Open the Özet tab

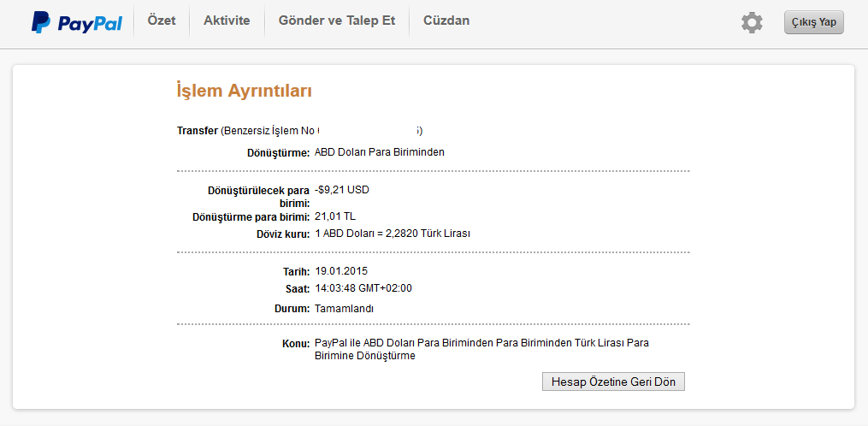[x=162, y=21]
